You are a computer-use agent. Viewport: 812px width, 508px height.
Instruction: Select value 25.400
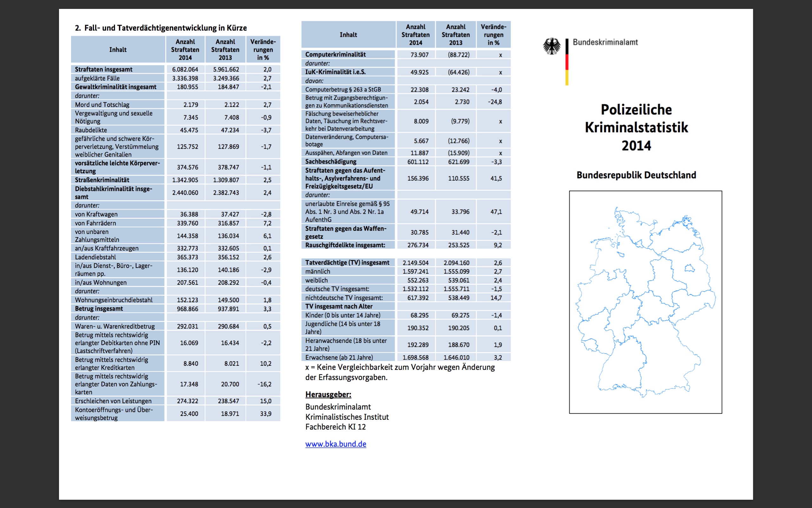tap(189, 414)
